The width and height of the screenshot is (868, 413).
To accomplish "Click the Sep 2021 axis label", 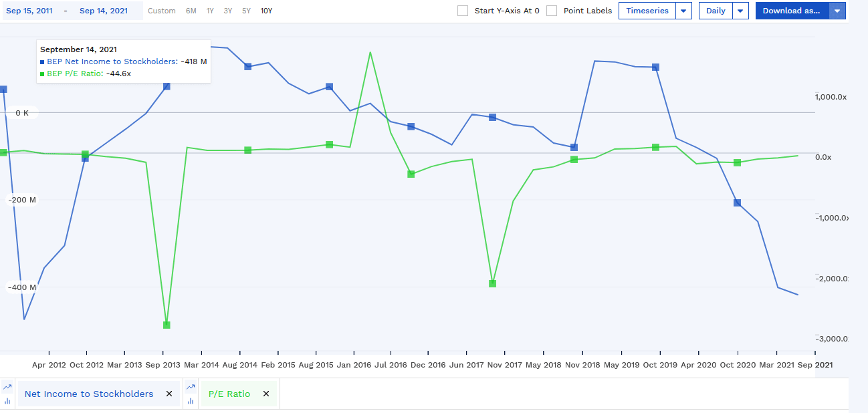I will (x=815, y=365).
